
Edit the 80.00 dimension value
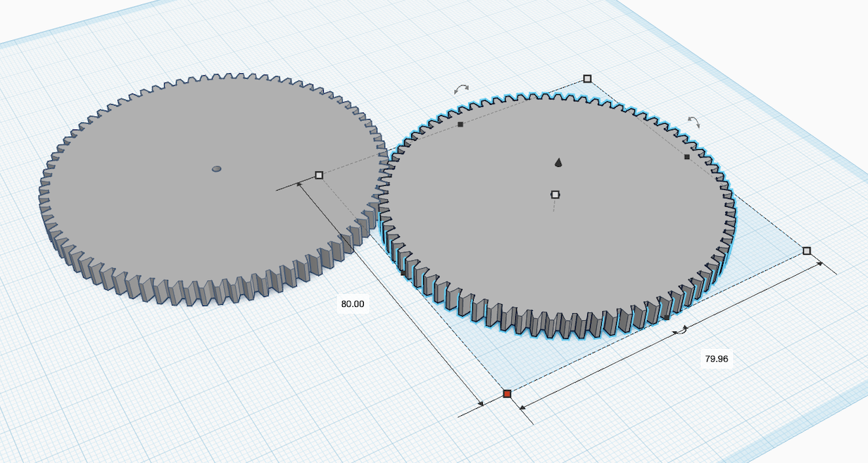coord(352,304)
